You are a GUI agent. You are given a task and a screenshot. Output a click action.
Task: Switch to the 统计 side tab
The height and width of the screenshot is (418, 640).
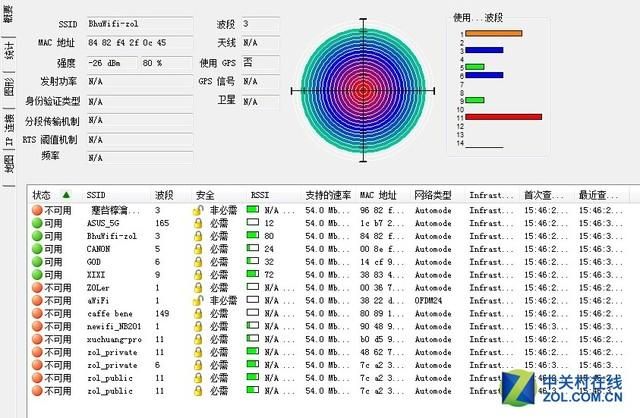pyautogui.click(x=9, y=52)
